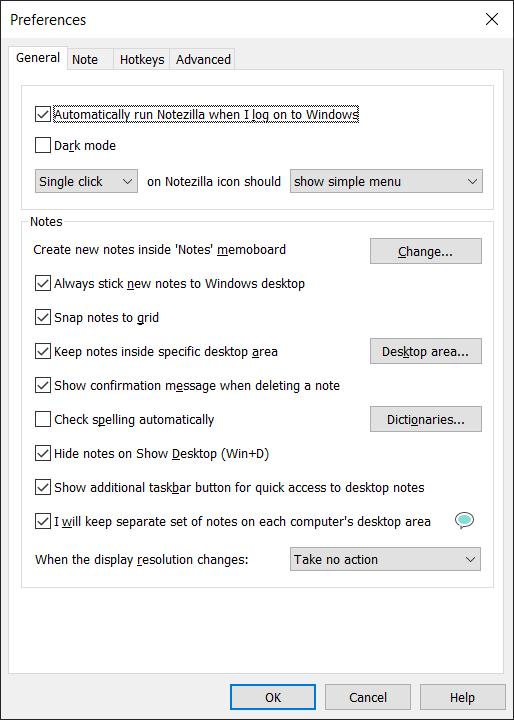Uncheck Automatically run Notezilla at logon
The width and height of the screenshot is (514, 720).
[43, 114]
